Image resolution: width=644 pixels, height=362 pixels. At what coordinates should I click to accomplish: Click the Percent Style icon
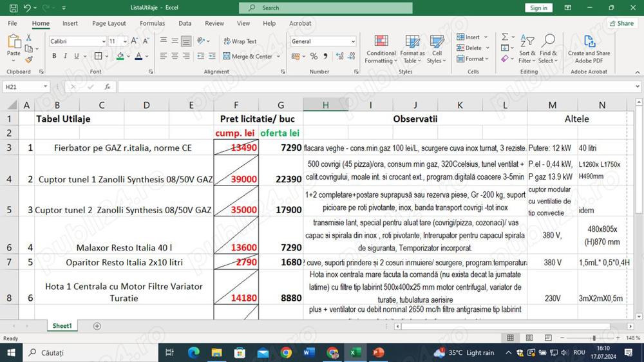point(314,57)
